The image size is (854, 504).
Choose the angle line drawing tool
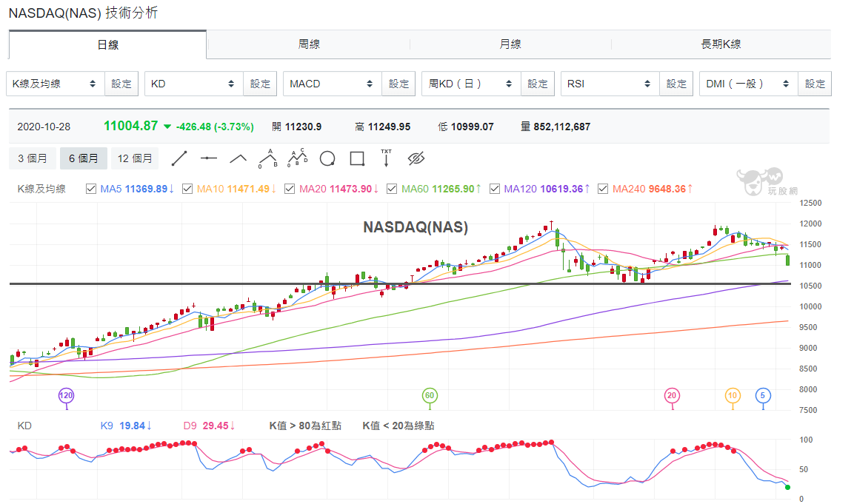pos(238,158)
